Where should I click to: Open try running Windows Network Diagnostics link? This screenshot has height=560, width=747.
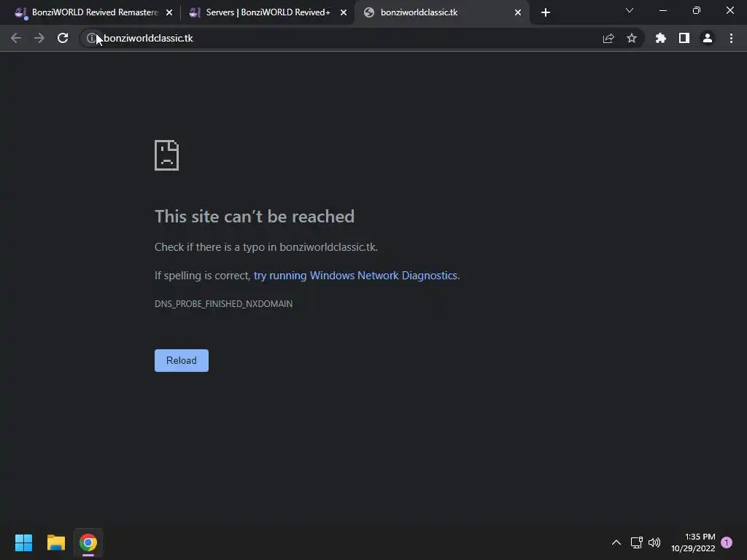tap(355, 276)
